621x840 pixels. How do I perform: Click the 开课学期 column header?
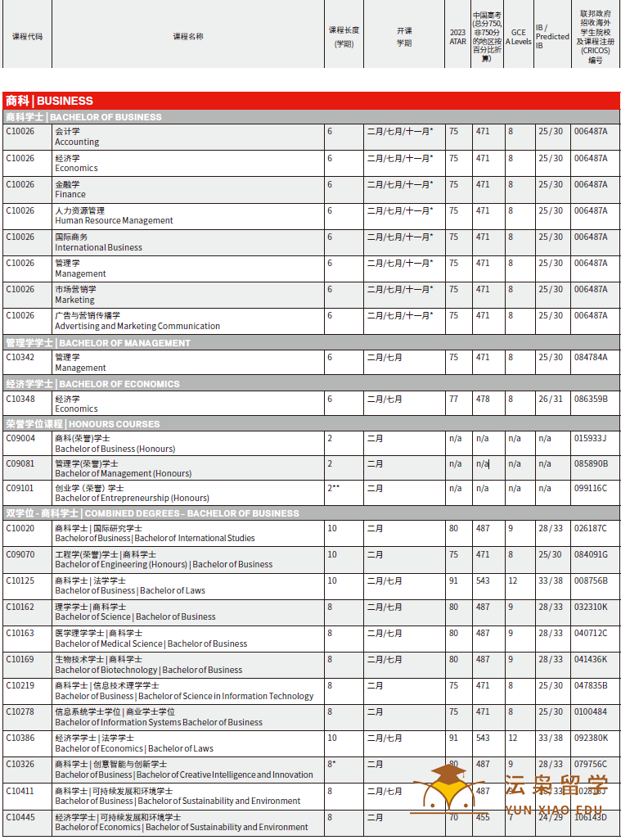[x=404, y=37]
